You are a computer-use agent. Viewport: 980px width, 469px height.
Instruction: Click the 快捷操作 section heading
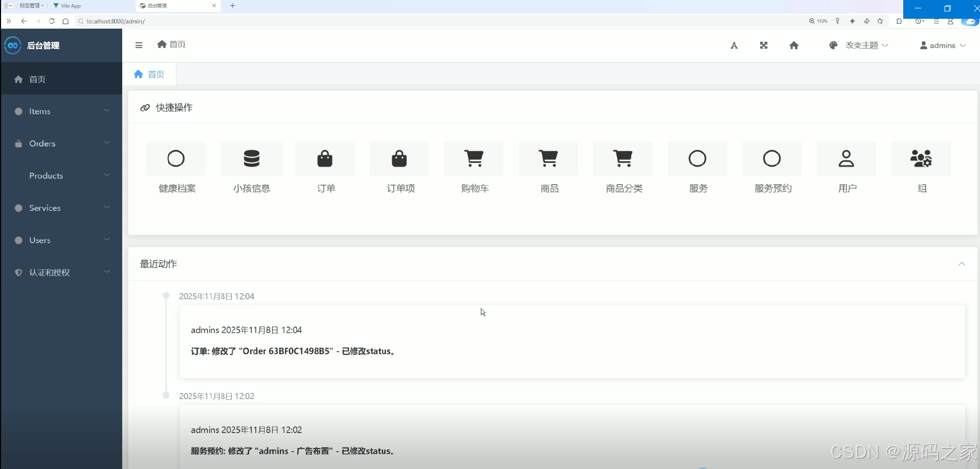pos(174,107)
